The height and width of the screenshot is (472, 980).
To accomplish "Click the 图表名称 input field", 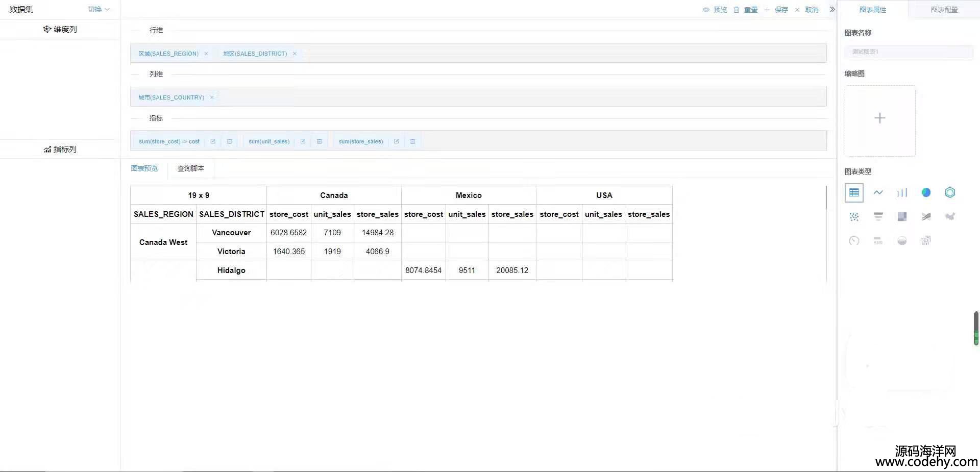I will [909, 52].
